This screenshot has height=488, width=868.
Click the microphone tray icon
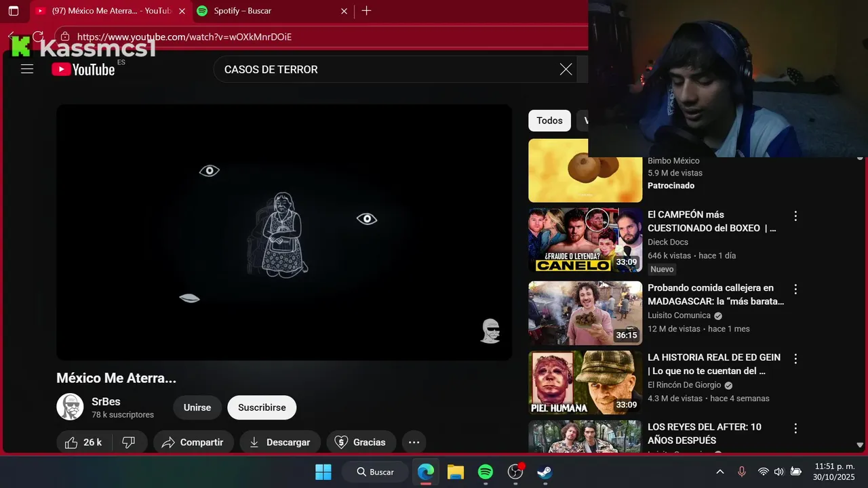point(742,472)
